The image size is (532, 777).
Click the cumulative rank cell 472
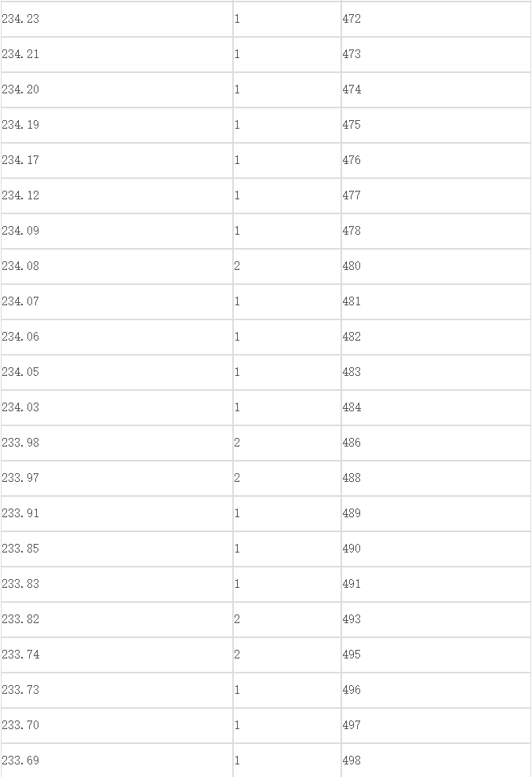[x=436, y=19]
